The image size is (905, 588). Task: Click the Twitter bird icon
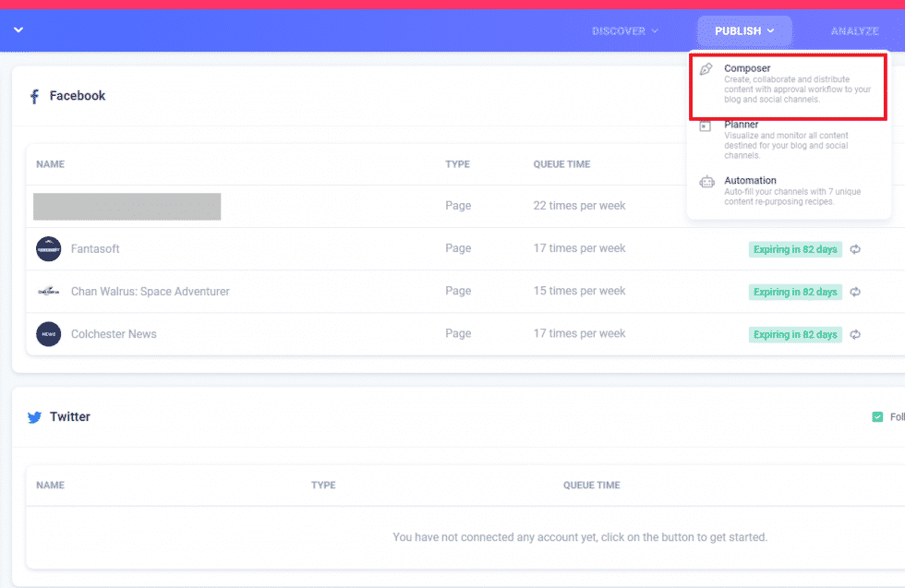pos(35,416)
